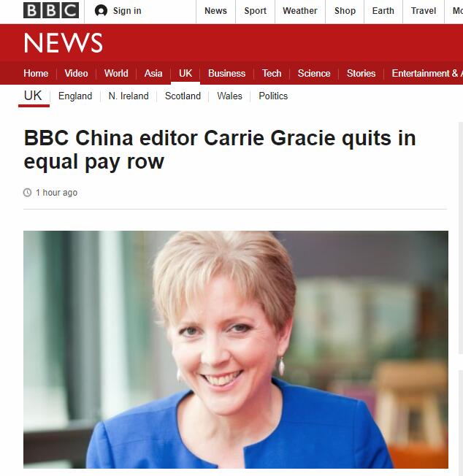
Task: Click the clock icon beside 1 hour ago
Action: tap(27, 193)
